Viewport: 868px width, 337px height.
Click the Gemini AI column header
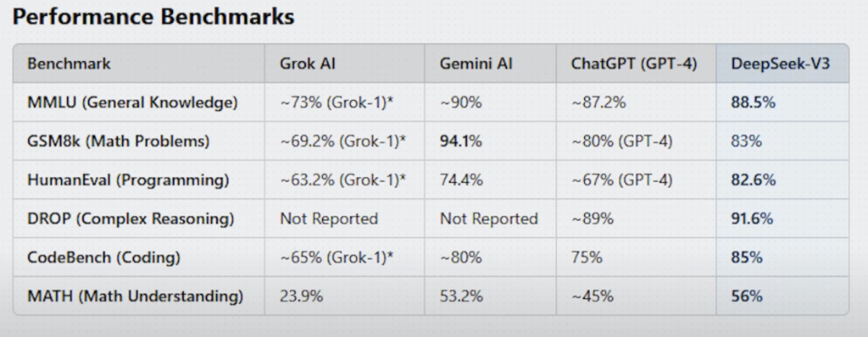476,64
